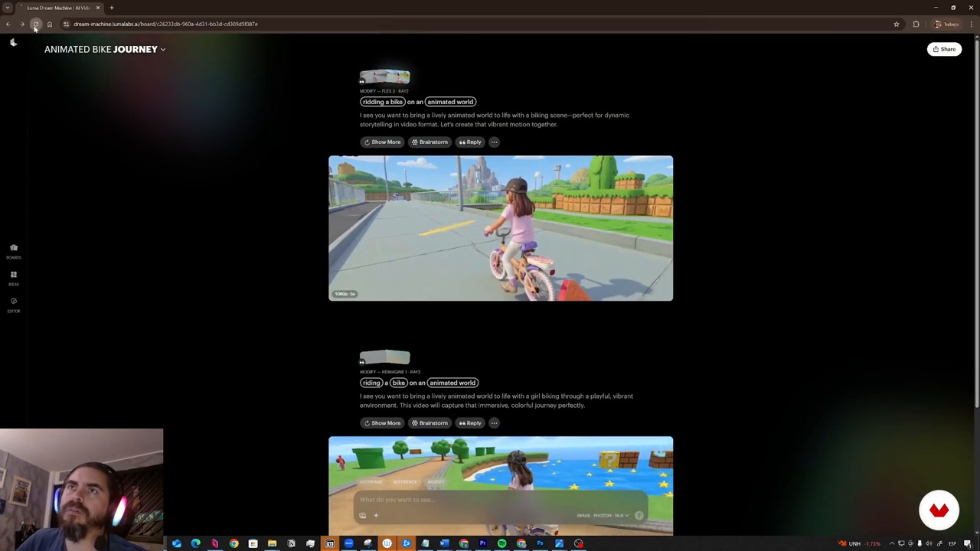Bookmark this page with the star icon
The height and width of the screenshot is (551, 980).
click(897, 24)
